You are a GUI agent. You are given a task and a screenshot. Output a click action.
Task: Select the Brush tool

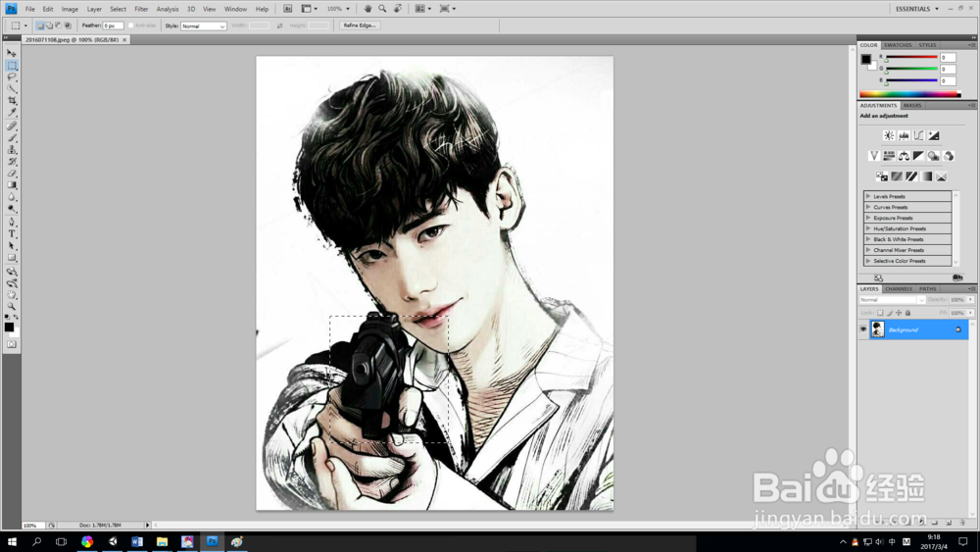pos(11,138)
